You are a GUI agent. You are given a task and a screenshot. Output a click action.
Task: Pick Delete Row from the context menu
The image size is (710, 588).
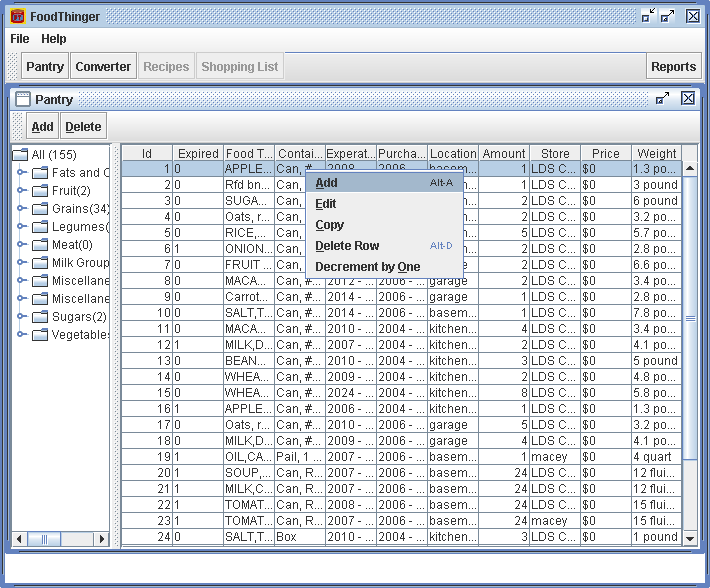pyautogui.click(x=347, y=246)
